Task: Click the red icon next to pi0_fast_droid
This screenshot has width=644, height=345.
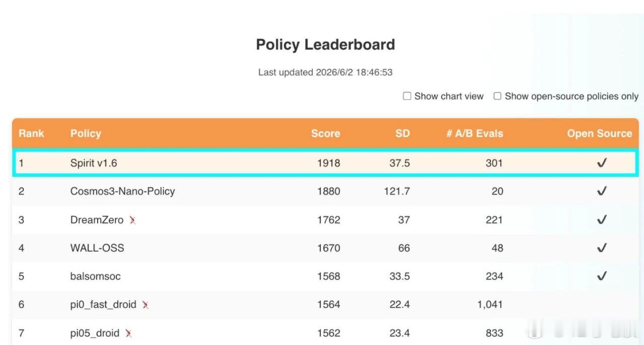Action: [x=145, y=305]
